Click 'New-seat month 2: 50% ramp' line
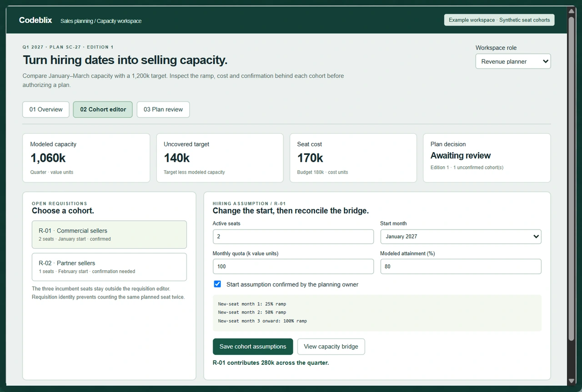Image resolution: width=582 pixels, height=392 pixels. [x=252, y=313]
